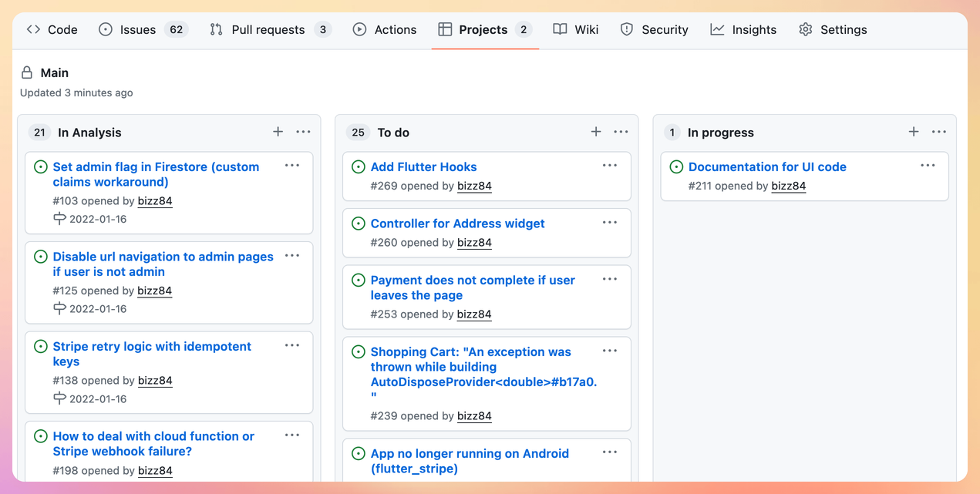Click bizz84 author link on issue #269
Image resolution: width=980 pixels, height=494 pixels.
point(474,186)
